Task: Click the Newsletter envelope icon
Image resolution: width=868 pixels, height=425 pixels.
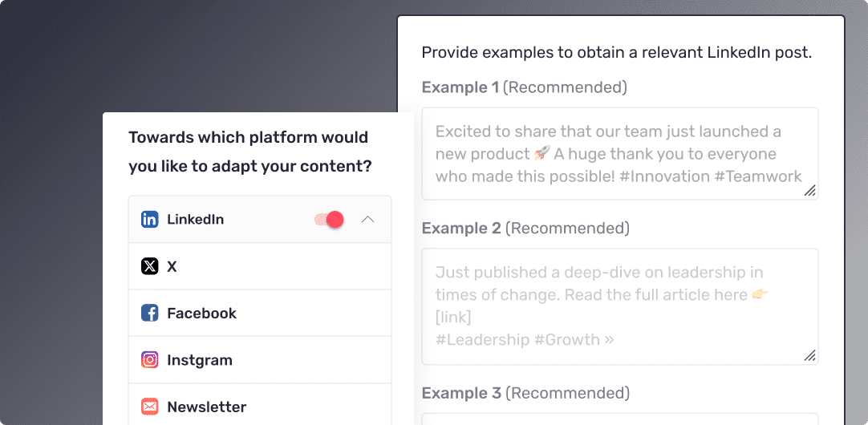Action: (x=150, y=407)
